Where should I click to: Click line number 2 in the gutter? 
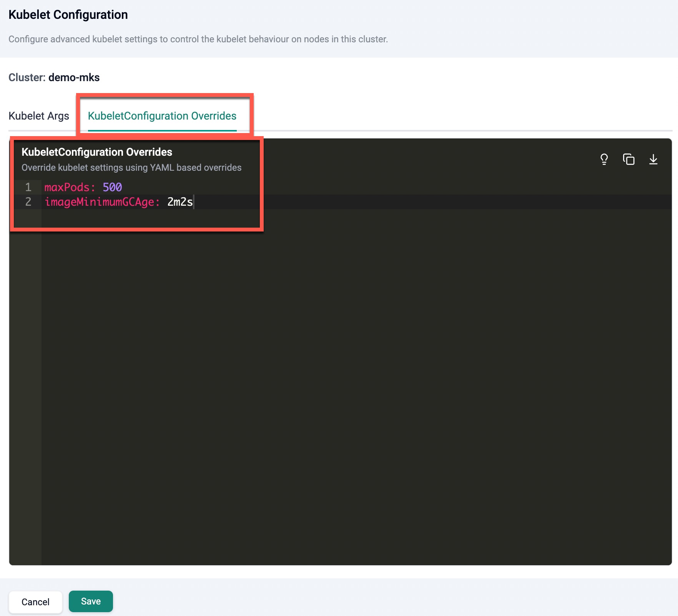(28, 202)
